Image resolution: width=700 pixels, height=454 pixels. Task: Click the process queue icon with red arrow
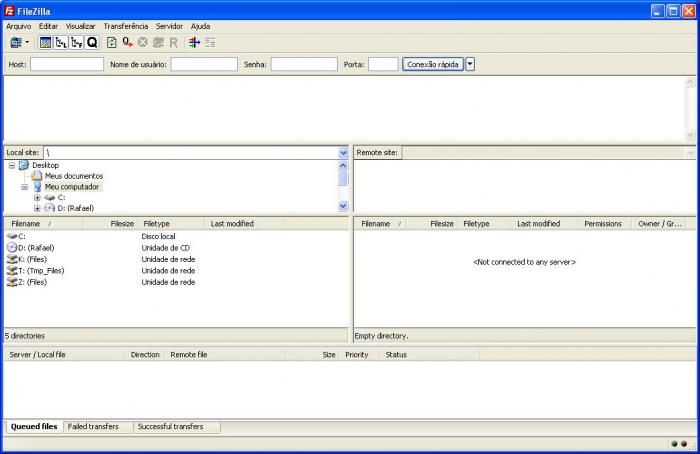click(x=127, y=43)
